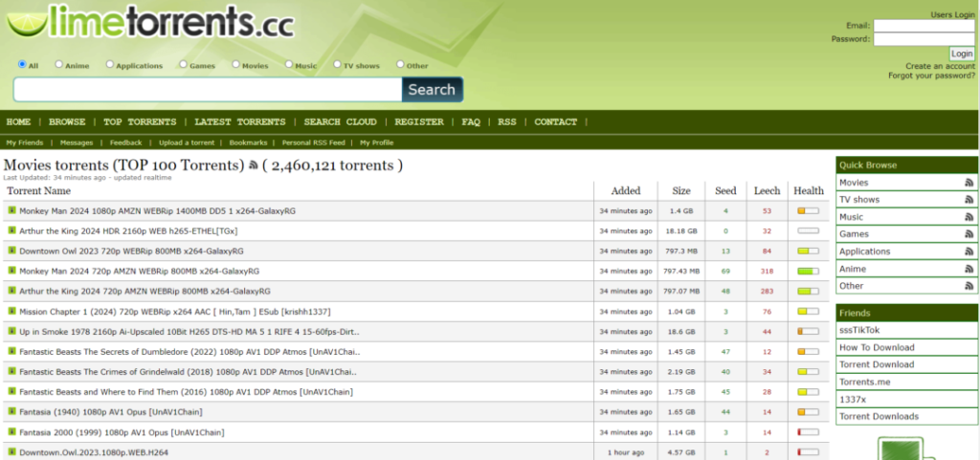Click health bar of Fantasia 2000 row
Viewport: 980px width, 460px height.
(x=808, y=432)
